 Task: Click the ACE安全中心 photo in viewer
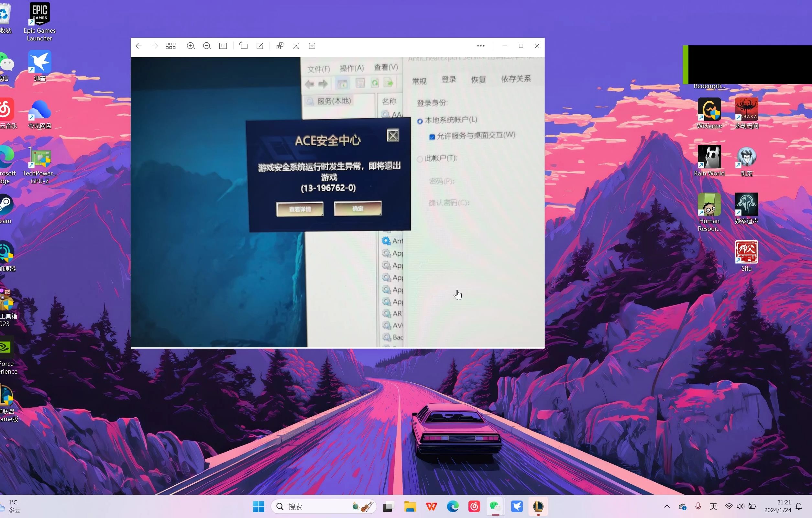coord(337,202)
